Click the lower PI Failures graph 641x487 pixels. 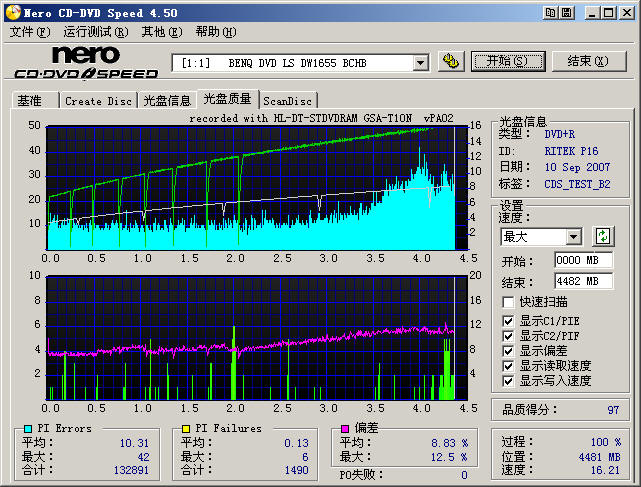pos(257,338)
